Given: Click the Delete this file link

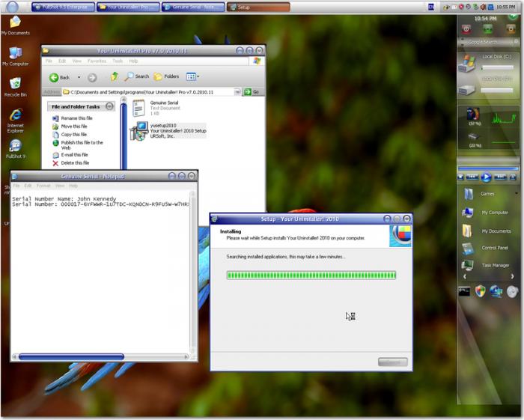Looking at the screenshot, I should click(x=75, y=162).
